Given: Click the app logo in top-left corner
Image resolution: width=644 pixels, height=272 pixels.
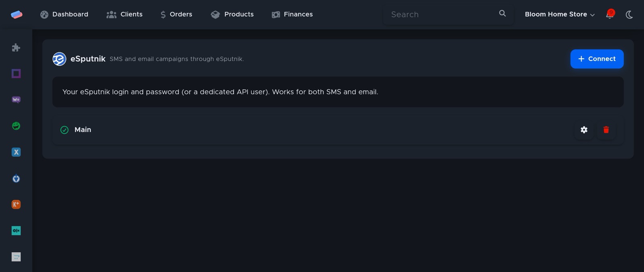Looking at the screenshot, I should [x=17, y=15].
